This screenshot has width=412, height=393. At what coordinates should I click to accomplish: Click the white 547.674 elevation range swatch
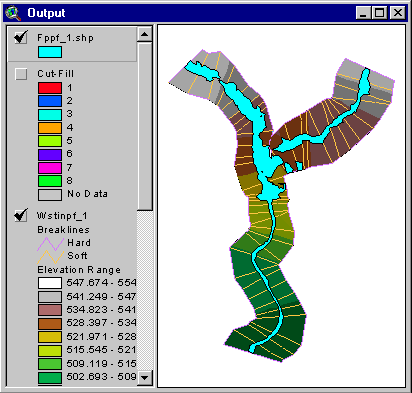[50, 283]
